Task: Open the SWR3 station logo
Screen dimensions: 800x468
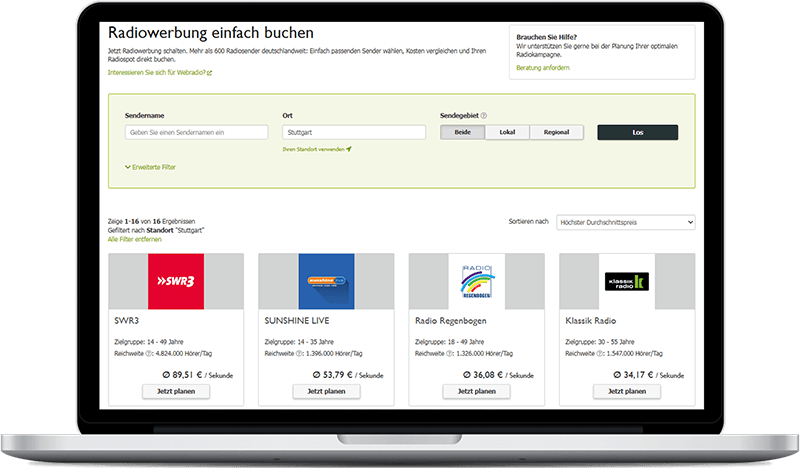Action: 176,281
